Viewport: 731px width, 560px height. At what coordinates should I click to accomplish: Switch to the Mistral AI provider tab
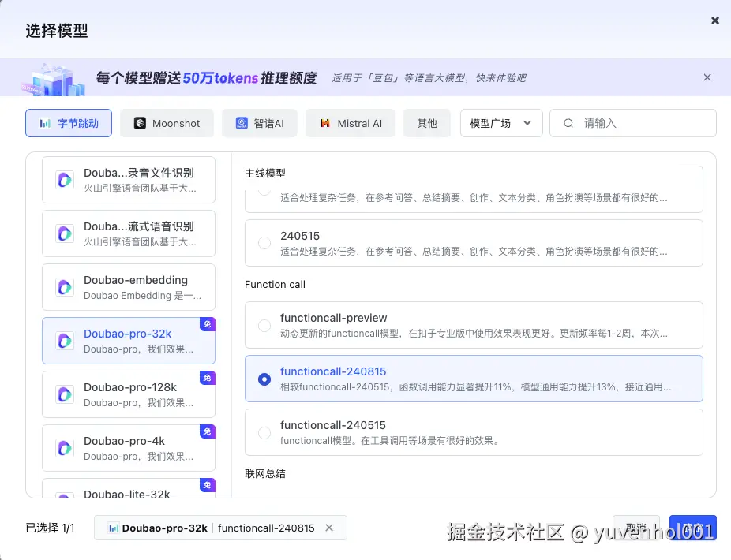click(351, 123)
